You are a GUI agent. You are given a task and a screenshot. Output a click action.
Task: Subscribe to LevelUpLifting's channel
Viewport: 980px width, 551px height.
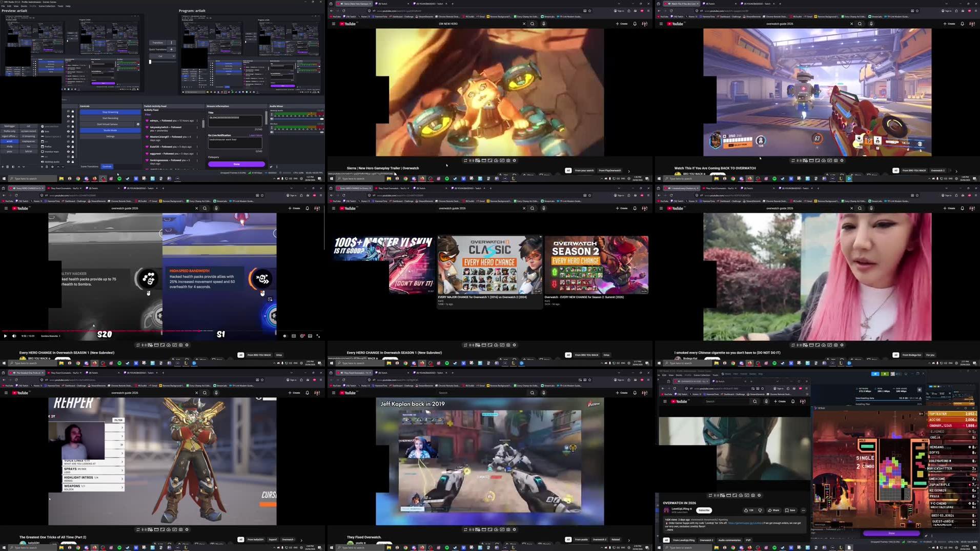coord(704,510)
